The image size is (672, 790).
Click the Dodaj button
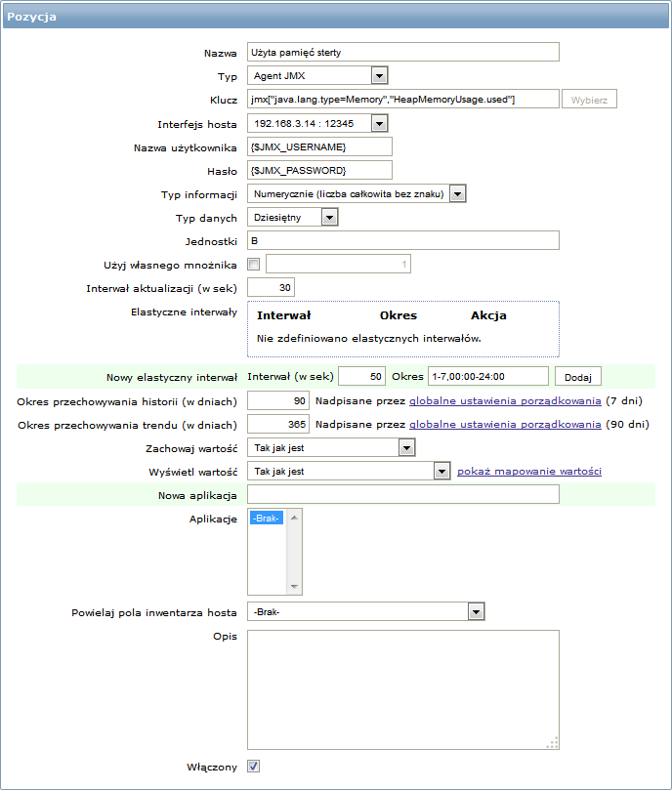click(577, 377)
